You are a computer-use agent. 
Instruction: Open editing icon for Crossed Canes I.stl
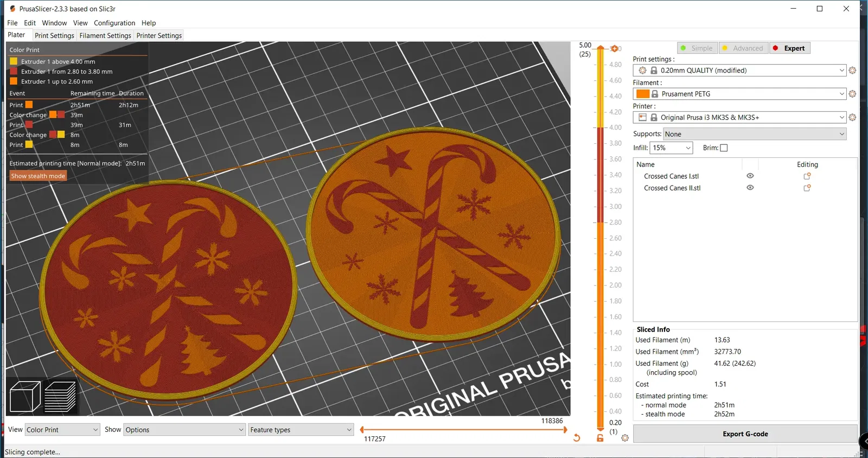coord(807,176)
